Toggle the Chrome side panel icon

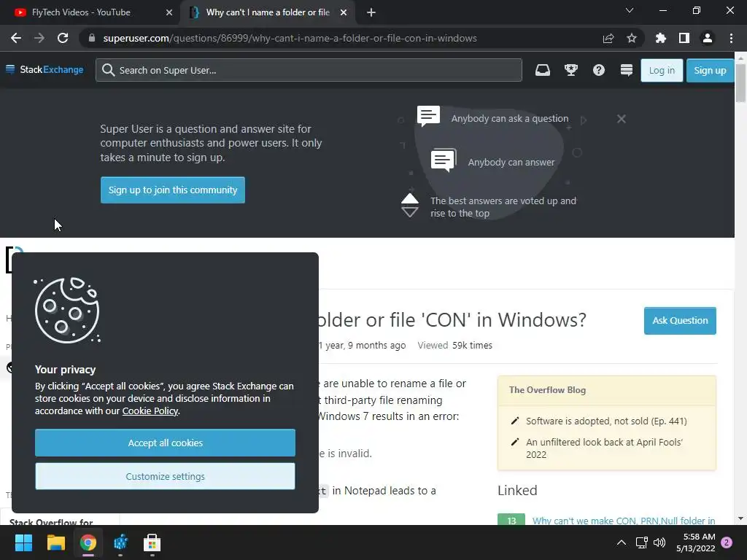point(684,38)
